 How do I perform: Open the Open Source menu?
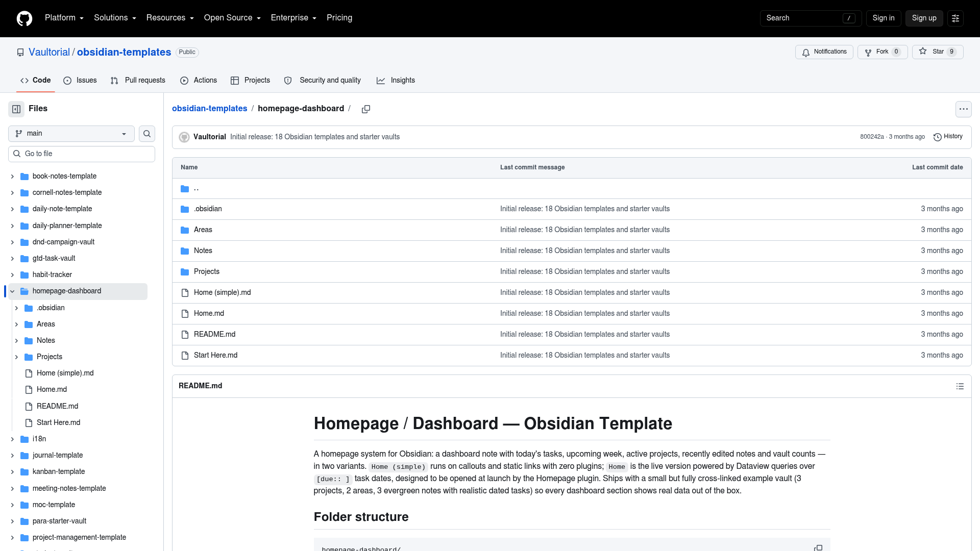232,18
